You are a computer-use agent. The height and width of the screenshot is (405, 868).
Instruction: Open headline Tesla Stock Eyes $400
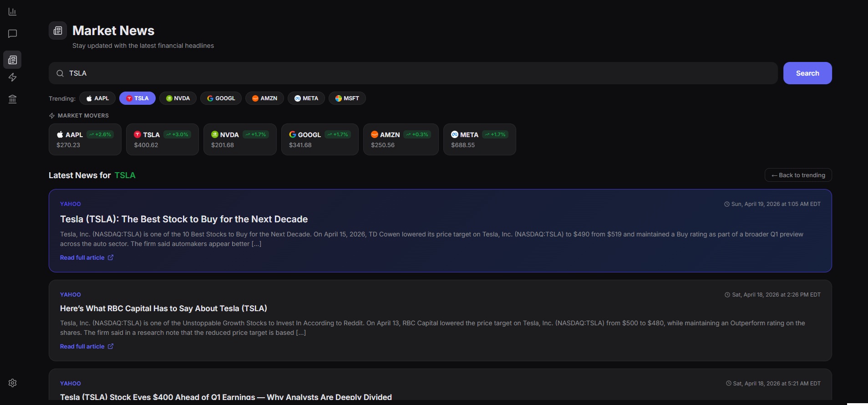(x=226, y=397)
